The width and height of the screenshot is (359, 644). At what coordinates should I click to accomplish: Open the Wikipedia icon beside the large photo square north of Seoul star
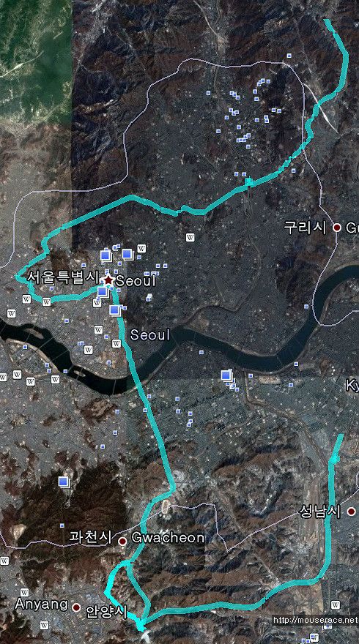click(x=141, y=248)
